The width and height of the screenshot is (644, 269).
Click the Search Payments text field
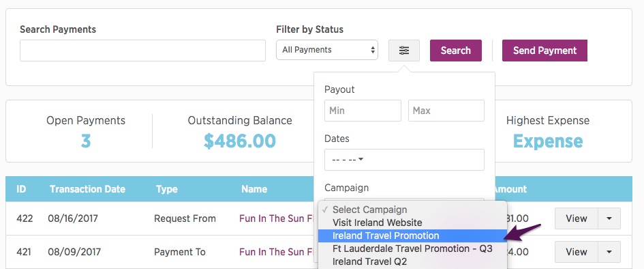tap(142, 51)
